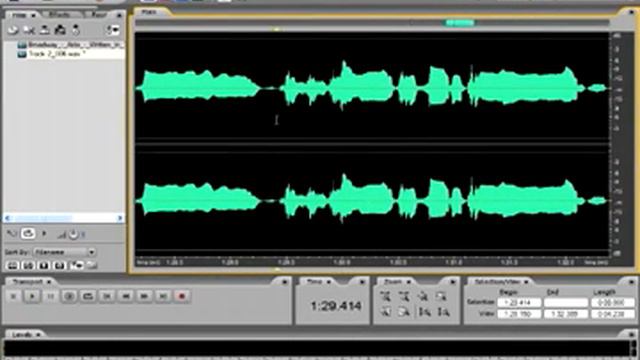Click the Stop button in Transport
This screenshot has width=640, height=360.
(13, 296)
